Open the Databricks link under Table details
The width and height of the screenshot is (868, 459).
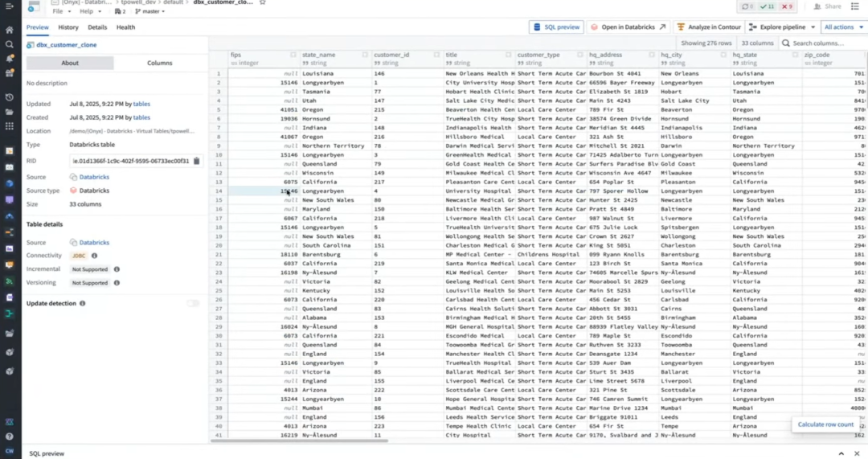tap(94, 243)
